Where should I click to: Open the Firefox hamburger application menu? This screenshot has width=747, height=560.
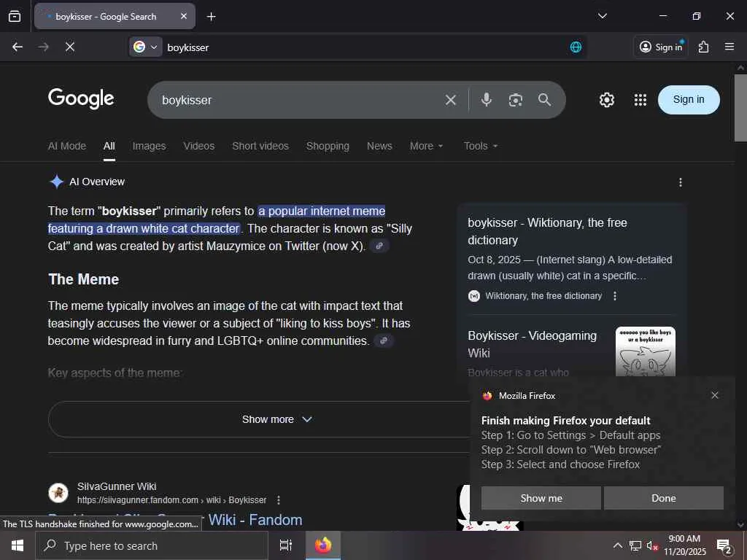coord(729,47)
